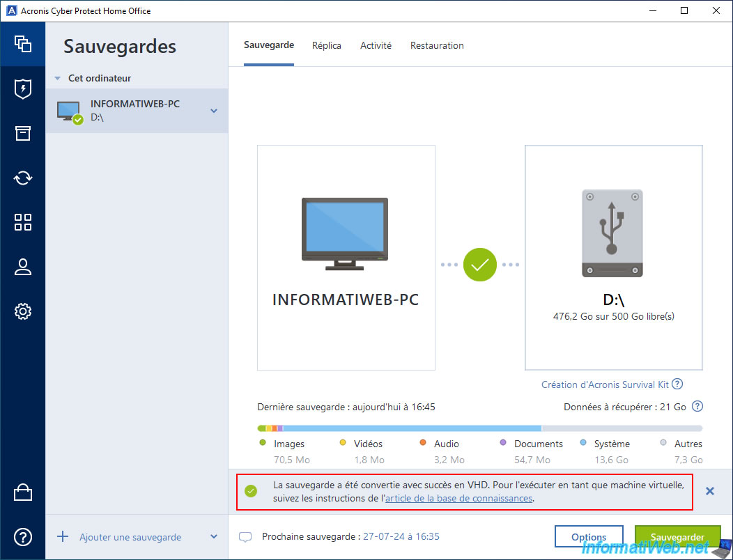
Task: Click the orange Audio legend dot
Action: (423, 442)
